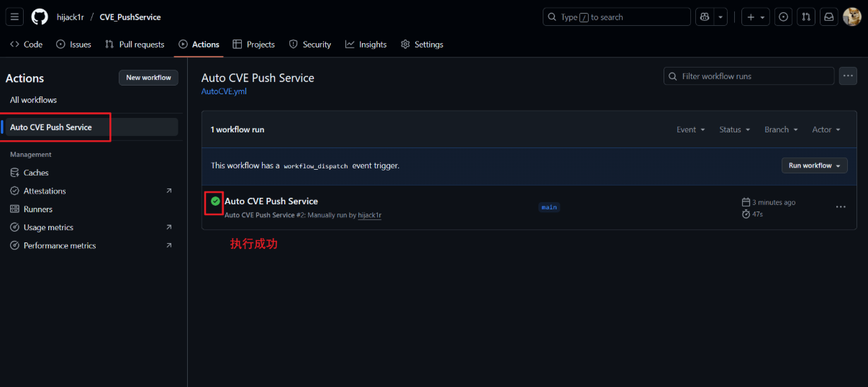The width and height of the screenshot is (868, 387).
Task: Open the pull requests icon in the top bar
Action: [x=806, y=17]
